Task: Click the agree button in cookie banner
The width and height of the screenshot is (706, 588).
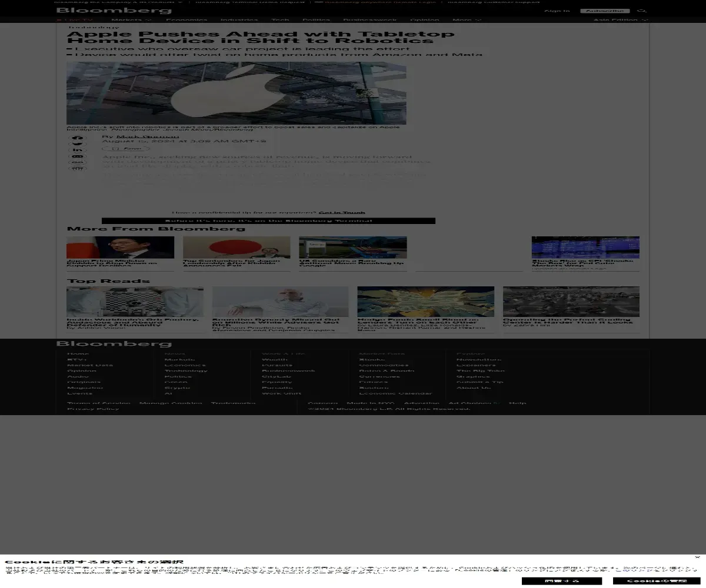Action: point(561,581)
